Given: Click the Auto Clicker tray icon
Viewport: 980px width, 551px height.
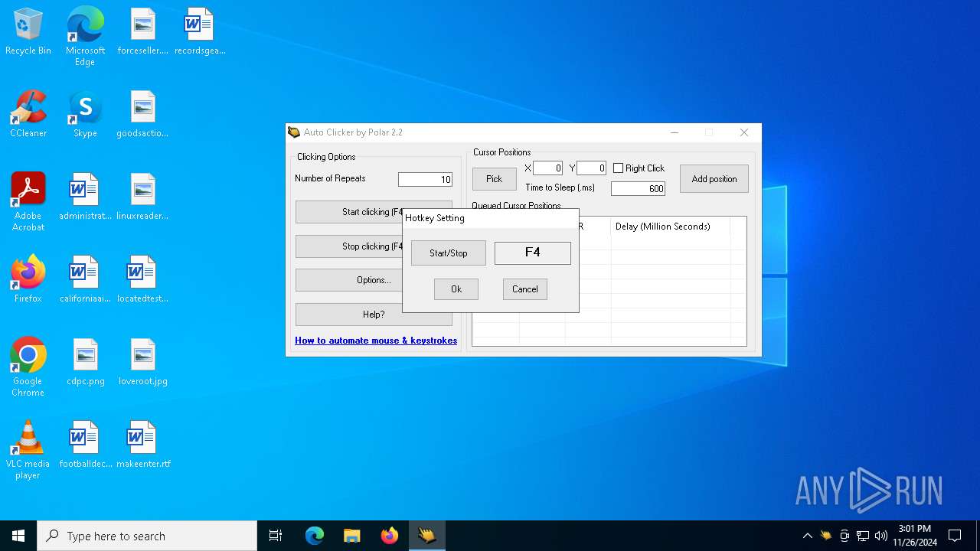Looking at the screenshot, I should pos(825,536).
